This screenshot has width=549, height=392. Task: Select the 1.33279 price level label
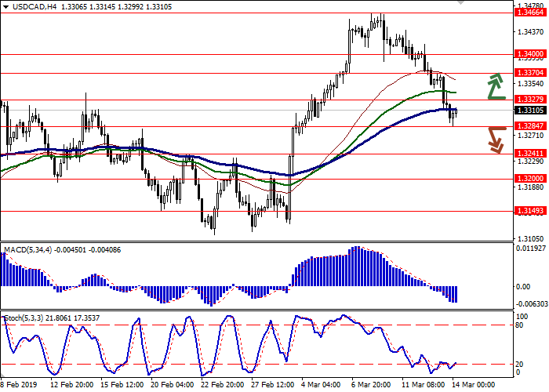click(x=530, y=100)
